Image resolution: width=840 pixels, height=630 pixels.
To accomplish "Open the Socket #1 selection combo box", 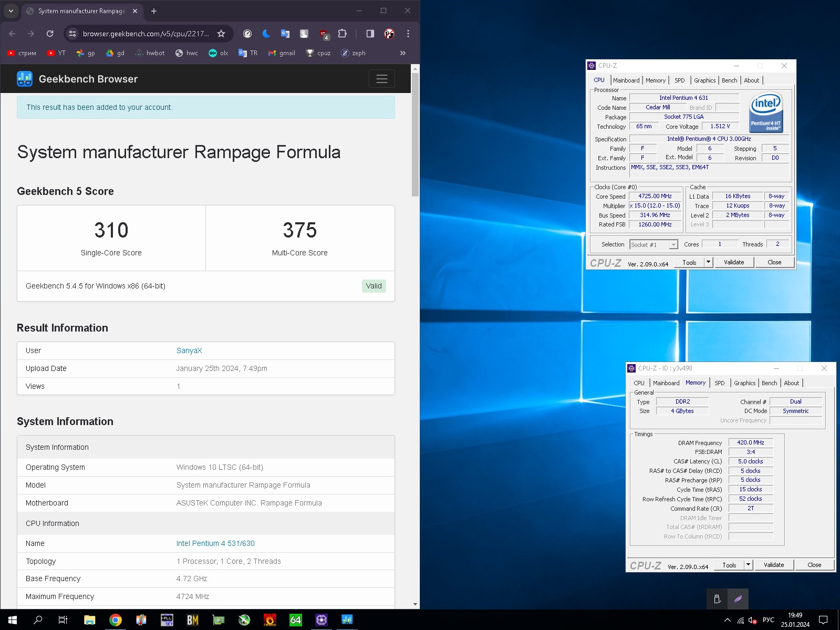I will point(654,245).
